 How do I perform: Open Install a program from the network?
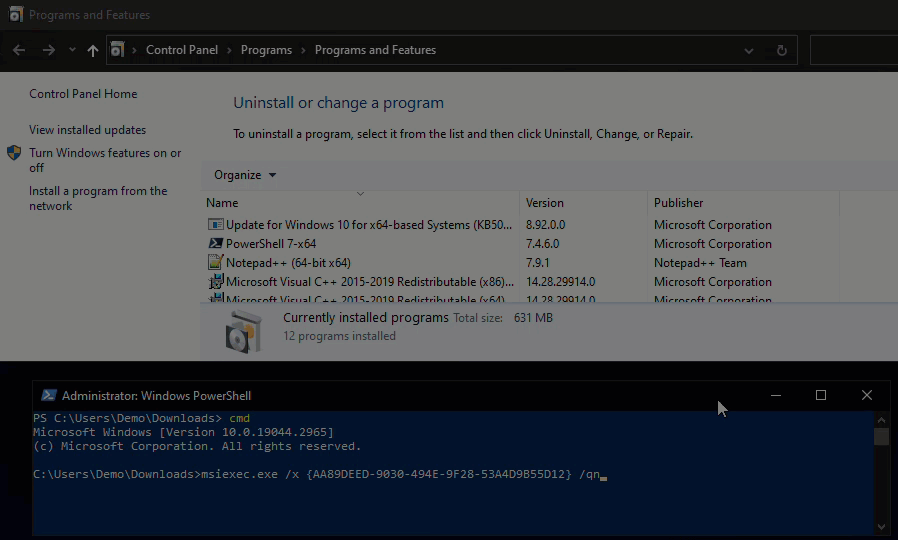(x=98, y=198)
